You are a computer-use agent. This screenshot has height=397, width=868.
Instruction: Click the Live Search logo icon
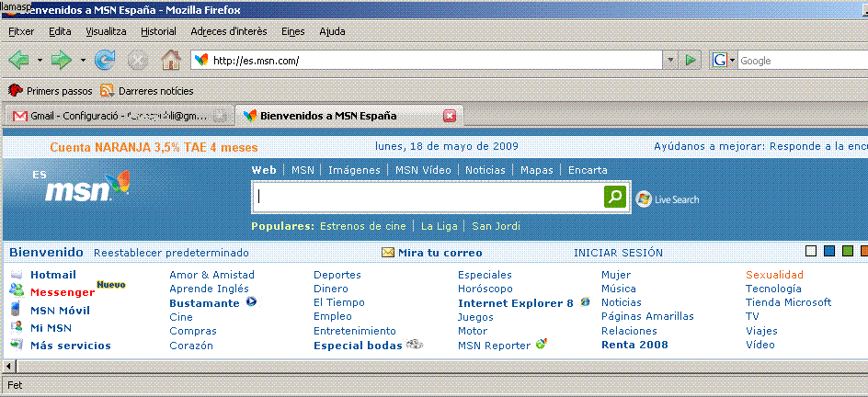click(x=644, y=199)
